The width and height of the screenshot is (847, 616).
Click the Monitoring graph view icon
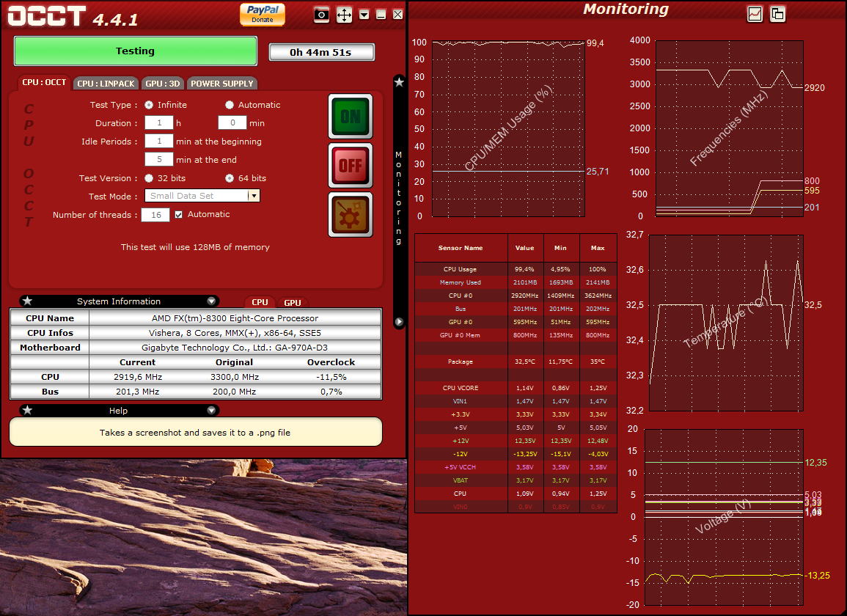click(755, 14)
